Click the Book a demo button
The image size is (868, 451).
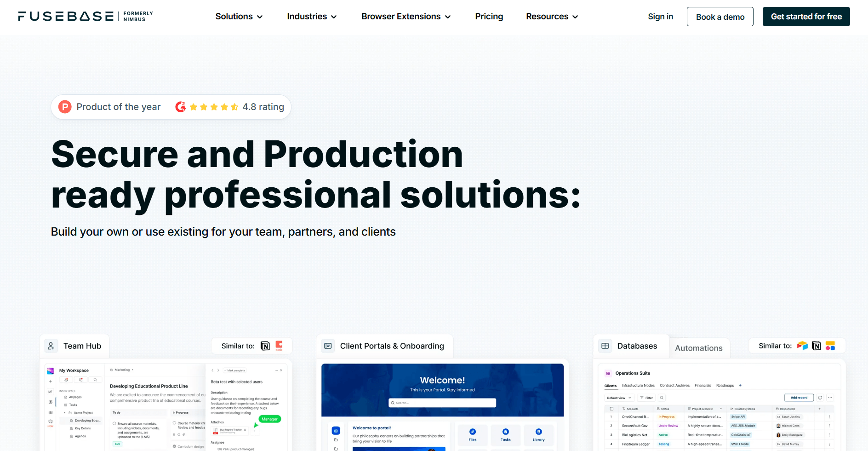[720, 17]
